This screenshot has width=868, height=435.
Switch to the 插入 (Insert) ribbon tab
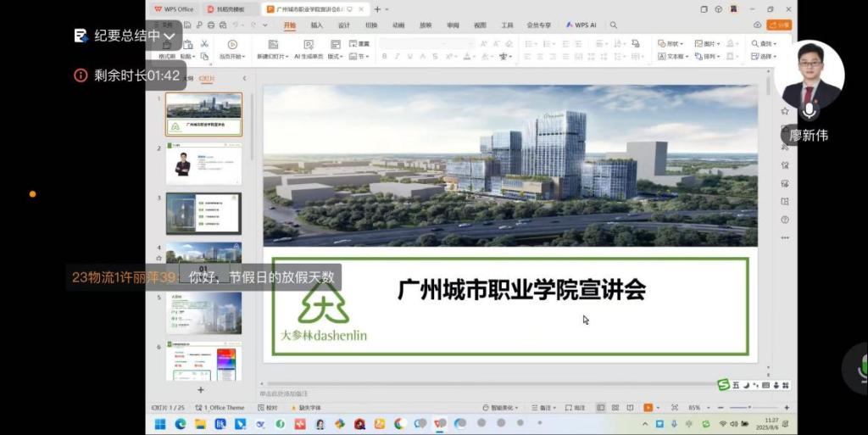pos(317,25)
